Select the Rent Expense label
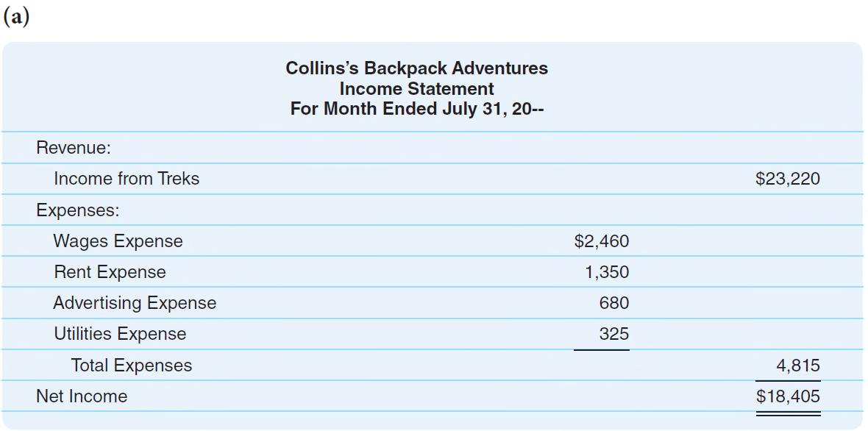Screen dimensions: 868x431 [110, 272]
